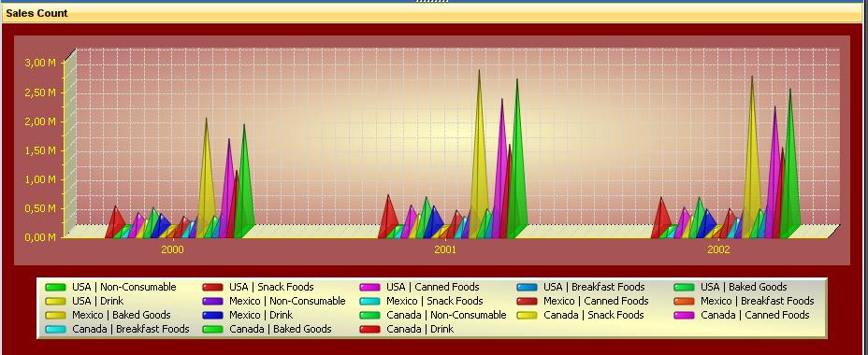Select the 'Mexico | Snack Foods' legend label
Screen dimensions: 868x355
[x=435, y=302]
